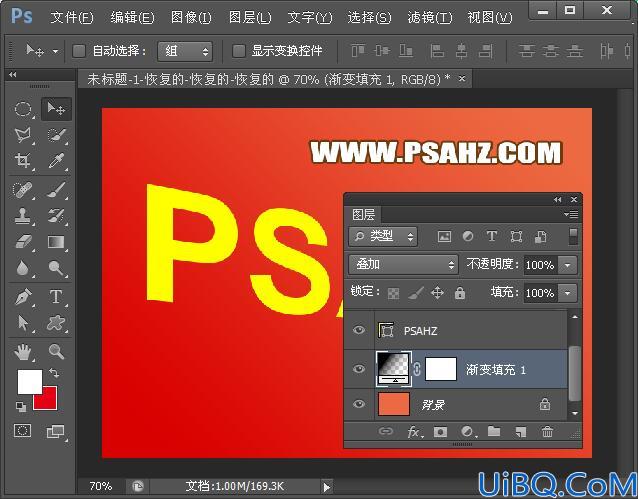This screenshot has width=638, height=499.
Task: Select the Gradient tool
Action: pos(56,242)
